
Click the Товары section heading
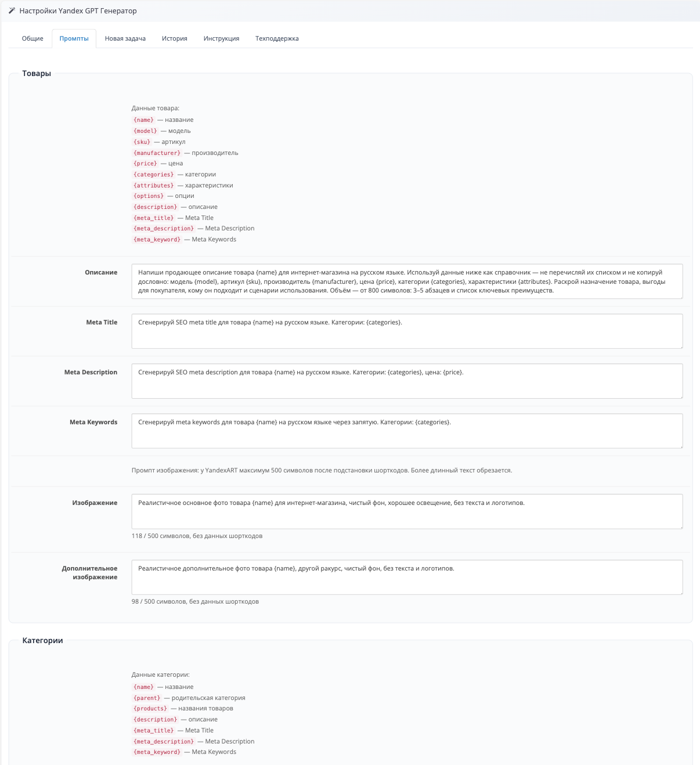pos(37,73)
